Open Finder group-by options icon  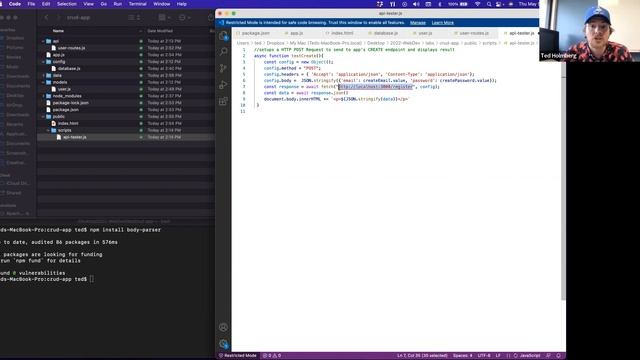click(x=164, y=18)
